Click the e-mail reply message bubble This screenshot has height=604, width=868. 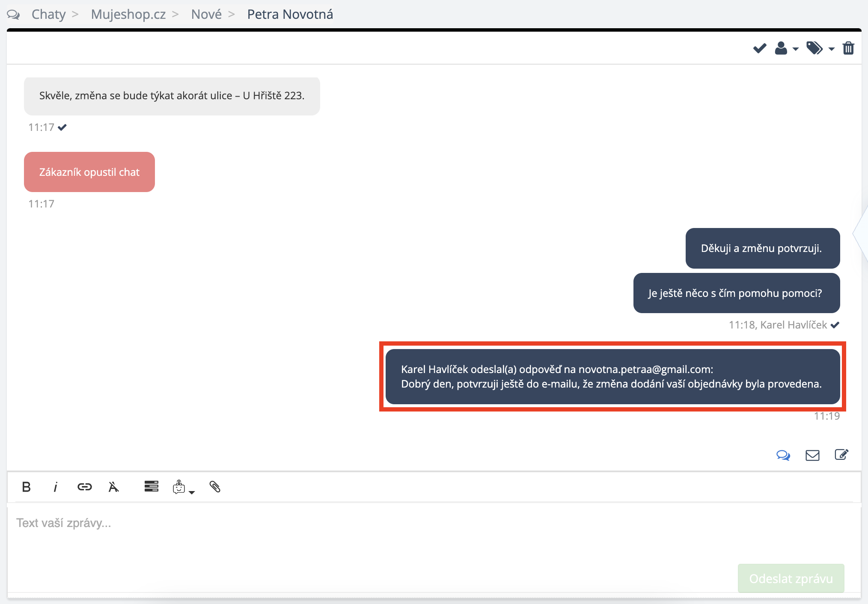[612, 376]
